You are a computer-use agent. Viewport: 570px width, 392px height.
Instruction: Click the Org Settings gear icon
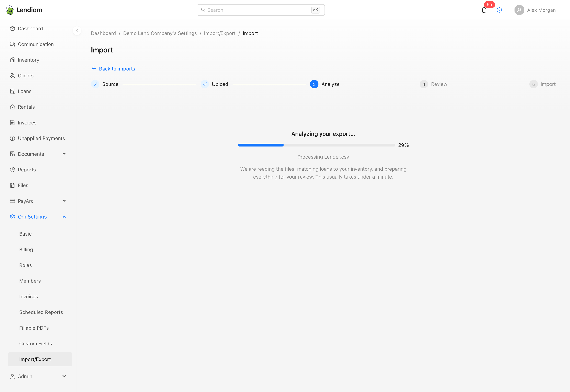pyautogui.click(x=12, y=217)
